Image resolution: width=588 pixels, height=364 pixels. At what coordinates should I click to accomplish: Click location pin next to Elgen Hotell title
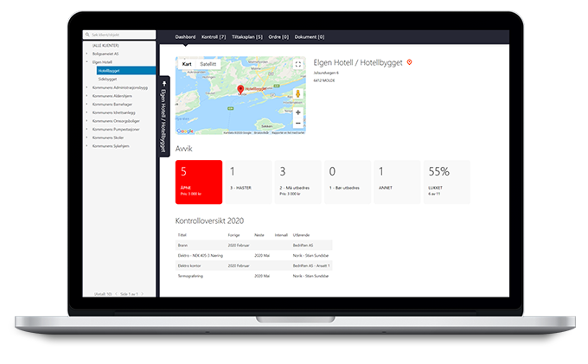[409, 62]
